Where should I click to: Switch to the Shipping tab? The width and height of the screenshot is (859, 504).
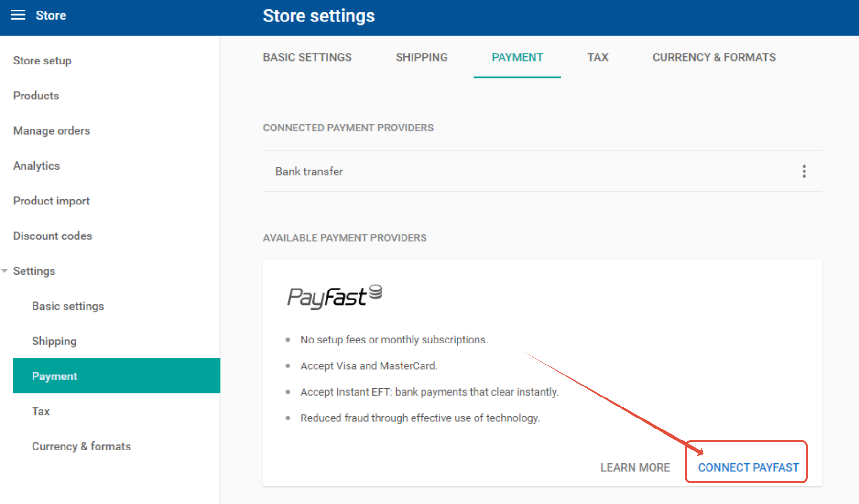tap(422, 57)
